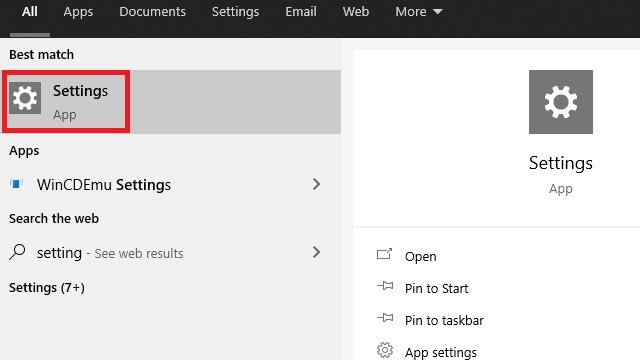Viewport: 640px width, 360px height.
Task: Expand the setting web results chevron
Action: [x=316, y=252]
